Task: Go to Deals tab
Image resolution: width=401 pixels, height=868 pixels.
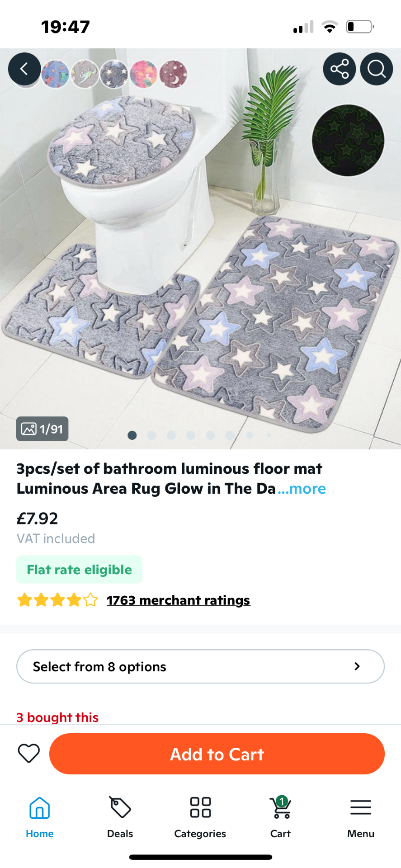Action: (120, 816)
